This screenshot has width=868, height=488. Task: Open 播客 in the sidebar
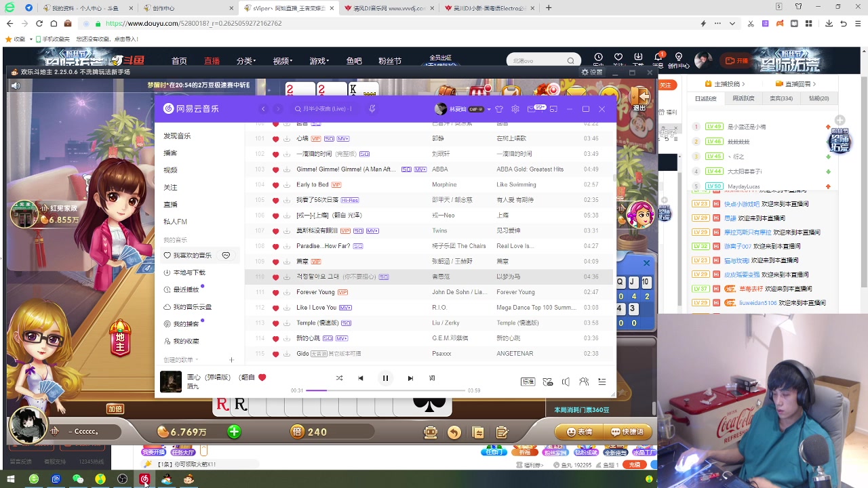coord(170,153)
